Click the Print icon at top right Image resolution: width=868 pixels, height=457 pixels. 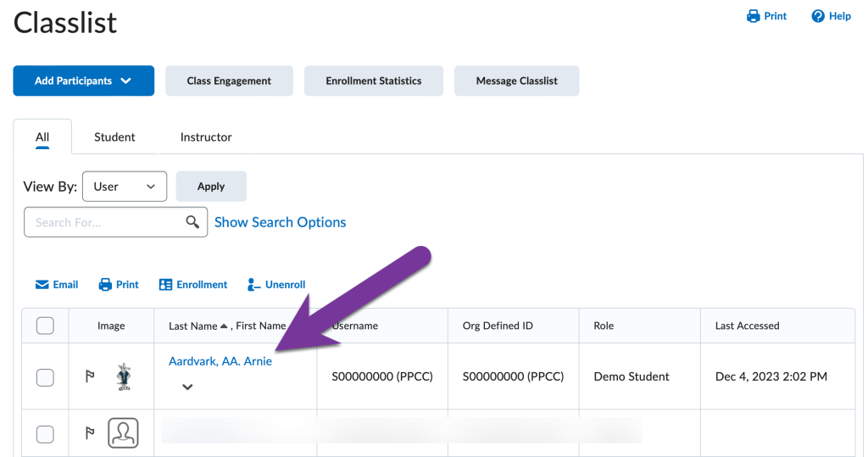[753, 16]
